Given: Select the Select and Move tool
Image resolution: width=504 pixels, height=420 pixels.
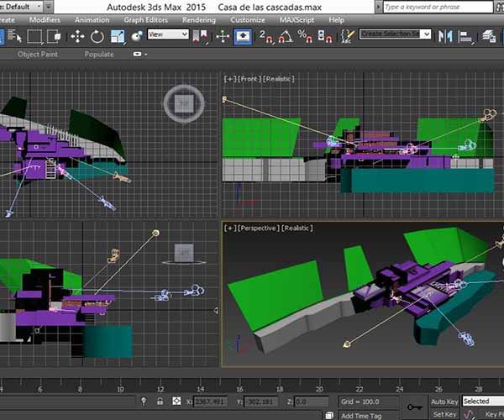Looking at the screenshot, I should click(x=76, y=36).
